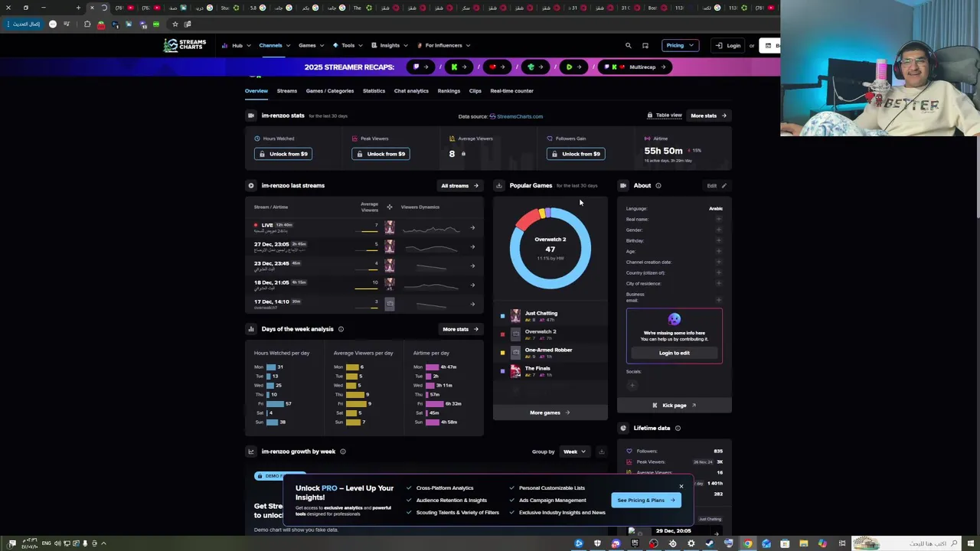The height and width of the screenshot is (551, 980).
Task: Click See Pricing & Plans button
Action: tap(646, 500)
